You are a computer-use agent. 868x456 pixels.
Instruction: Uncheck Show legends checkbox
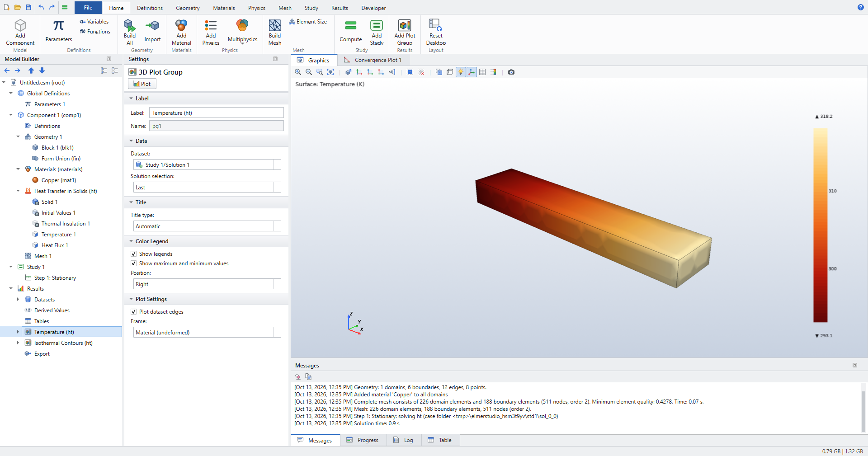pos(134,254)
